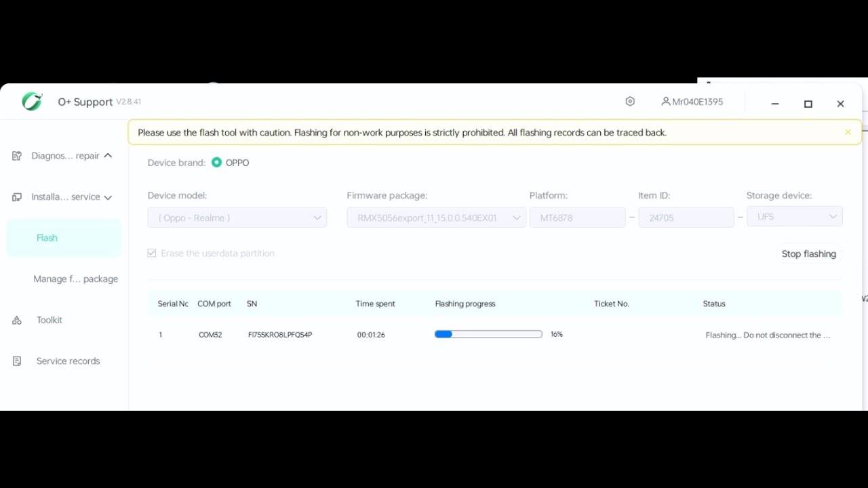
Task: Click the elapsed time 00:01:26
Action: (371, 335)
